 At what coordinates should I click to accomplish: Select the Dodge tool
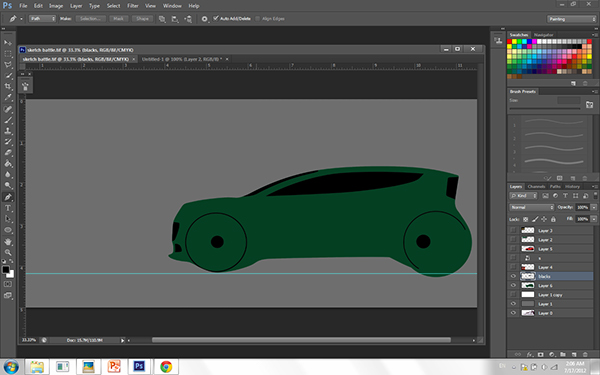pos(8,186)
